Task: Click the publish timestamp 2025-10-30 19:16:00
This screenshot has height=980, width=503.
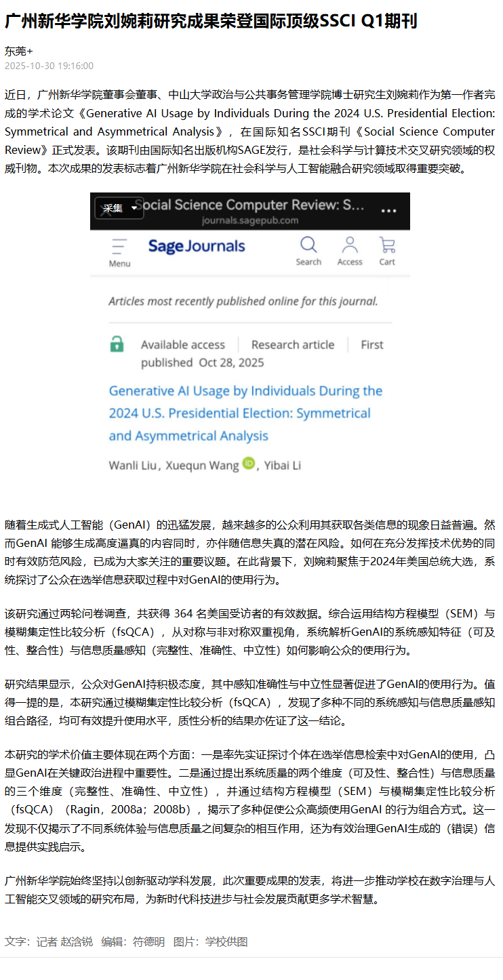Action: [x=49, y=66]
